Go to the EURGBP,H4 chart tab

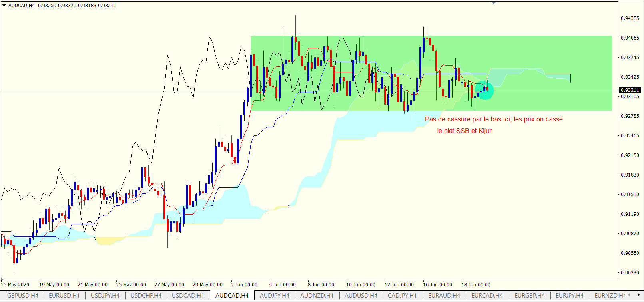tap(530, 296)
